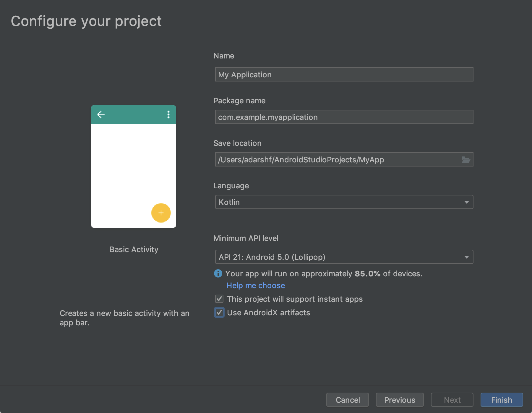532x413 pixels.
Task: Go back with the Previous button
Action: click(x=400, y=400)
